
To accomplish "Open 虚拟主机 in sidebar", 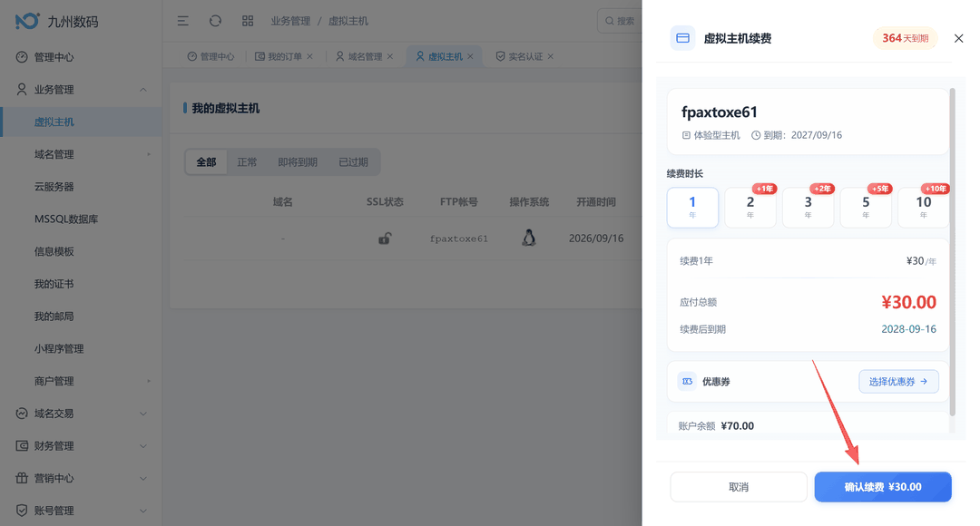I will coord(81,122).
